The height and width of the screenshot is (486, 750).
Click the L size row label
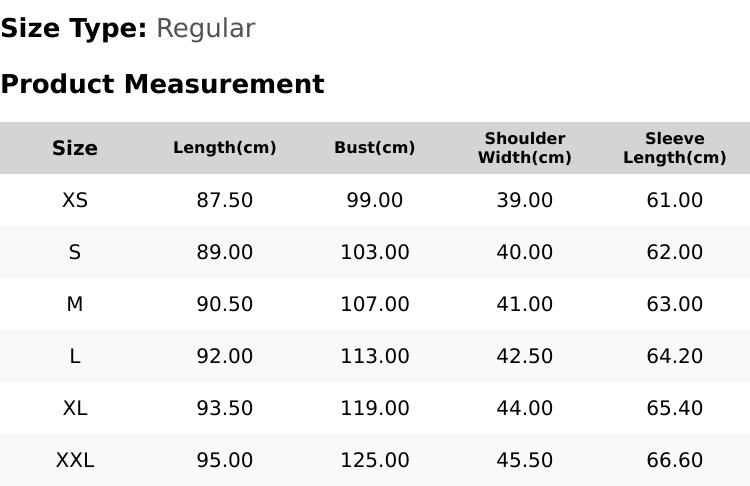coord(75,356)
